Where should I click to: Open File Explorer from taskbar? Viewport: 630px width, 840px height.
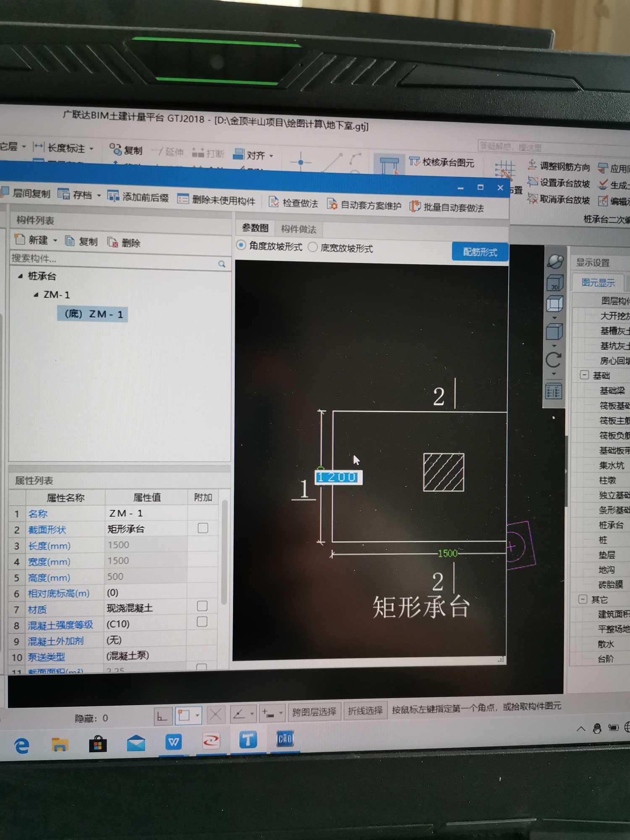coord(60,745)
